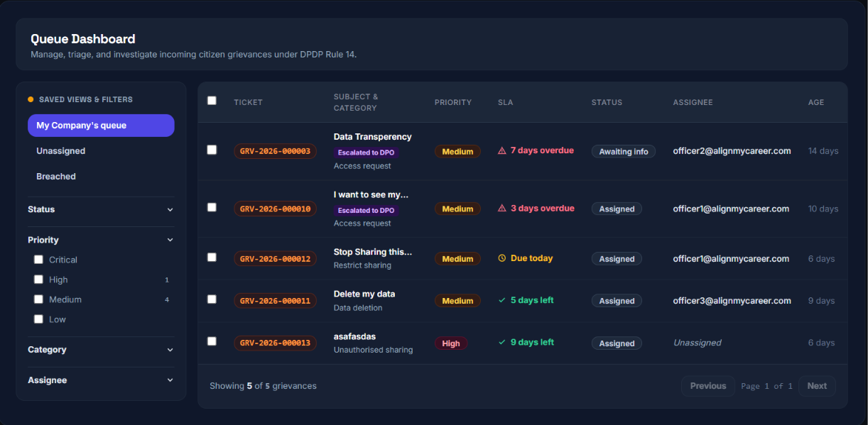Click the Assignee column header
Viewport: 868px width, 425px height.
(x=693, y=102)
